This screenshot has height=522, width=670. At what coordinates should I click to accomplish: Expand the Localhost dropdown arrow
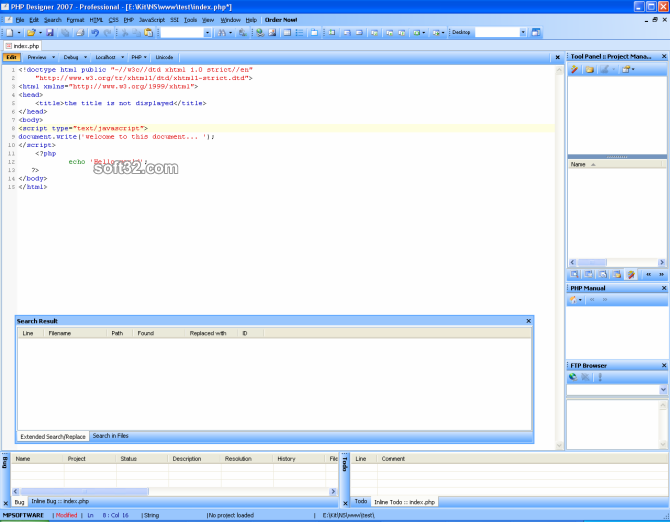(x=122, y=57)
